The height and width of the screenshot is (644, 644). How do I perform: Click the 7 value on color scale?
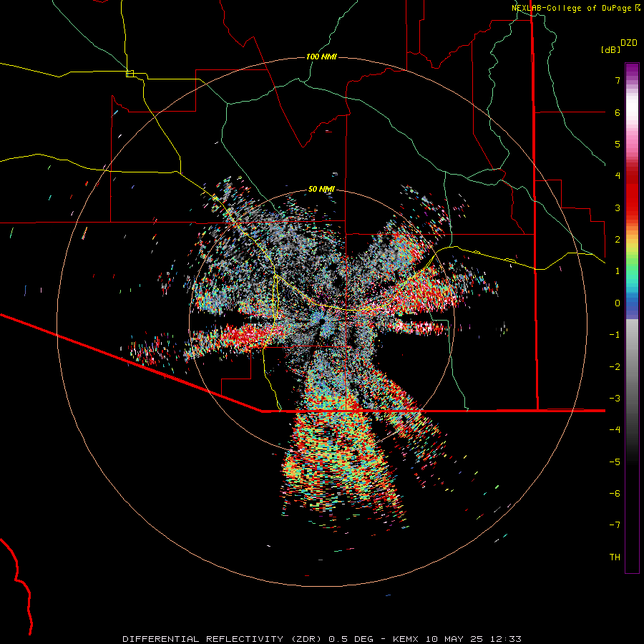tap(618, 80)
